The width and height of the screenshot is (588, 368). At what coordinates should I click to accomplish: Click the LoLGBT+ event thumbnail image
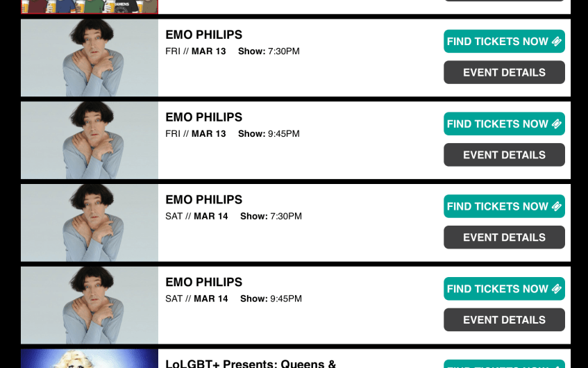pos(90,359)
